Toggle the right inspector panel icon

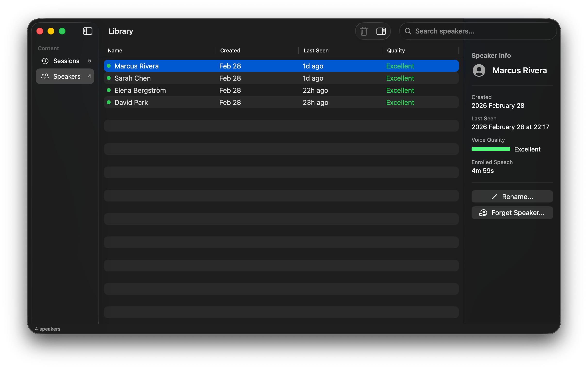381,31
